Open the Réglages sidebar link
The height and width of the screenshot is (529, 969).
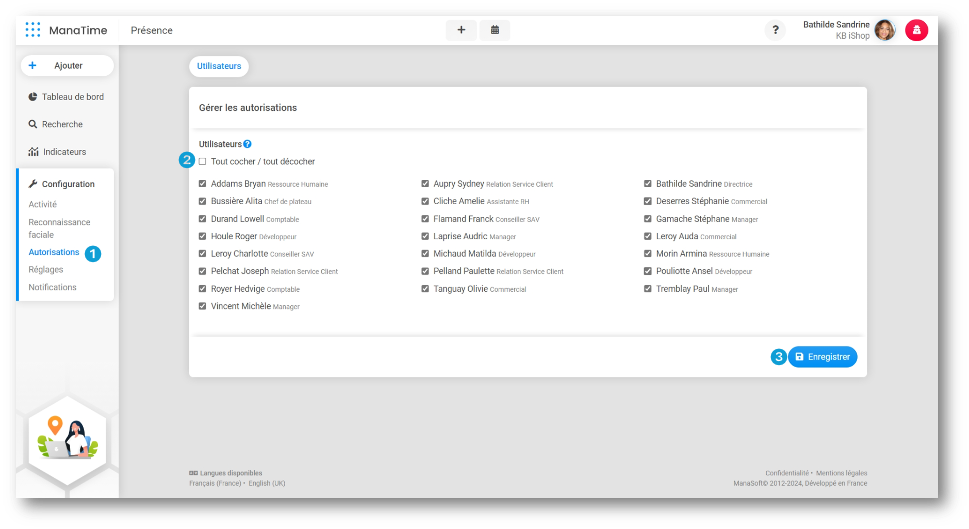(x=46, y=270)
